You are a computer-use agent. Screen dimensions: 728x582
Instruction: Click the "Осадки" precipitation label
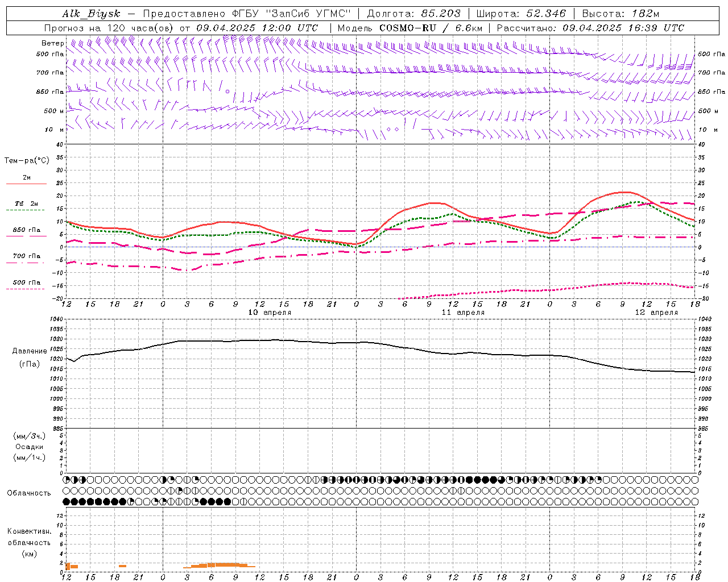30,447
